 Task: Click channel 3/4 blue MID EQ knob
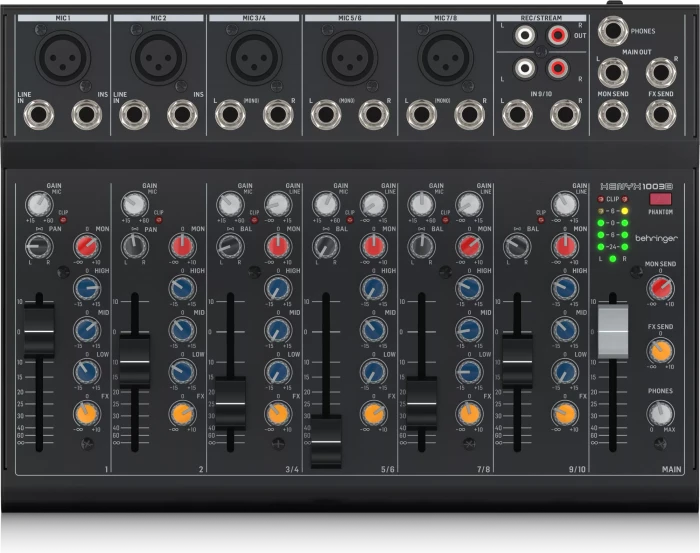point(278,330)
